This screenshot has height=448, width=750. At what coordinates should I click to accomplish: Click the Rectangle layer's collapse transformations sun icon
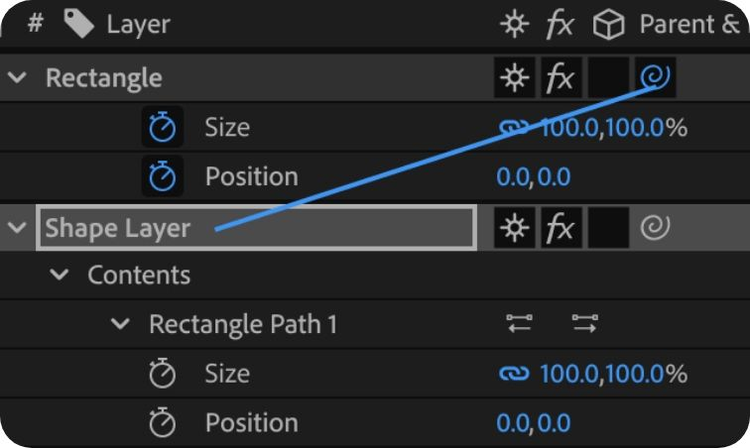pos(515,78)
